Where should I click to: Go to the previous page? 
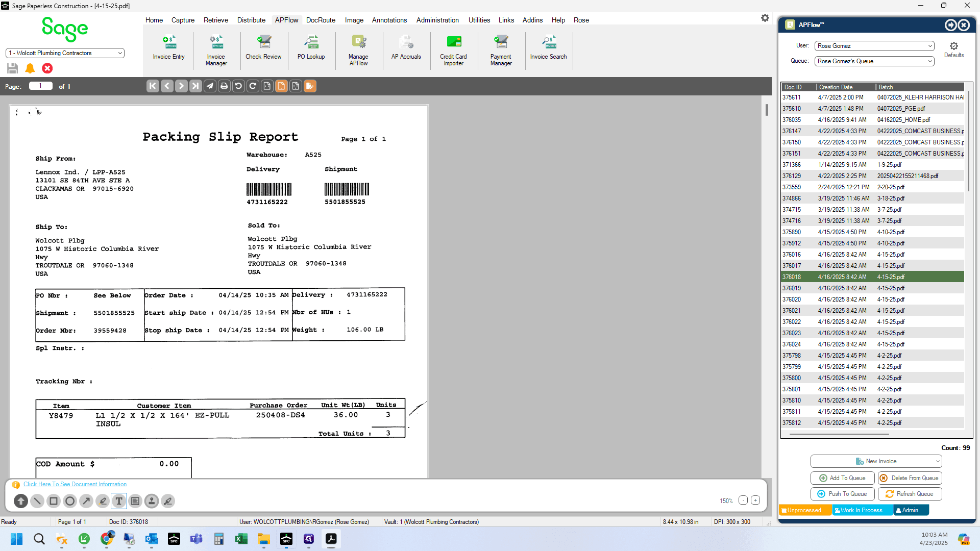coord(167,86)
